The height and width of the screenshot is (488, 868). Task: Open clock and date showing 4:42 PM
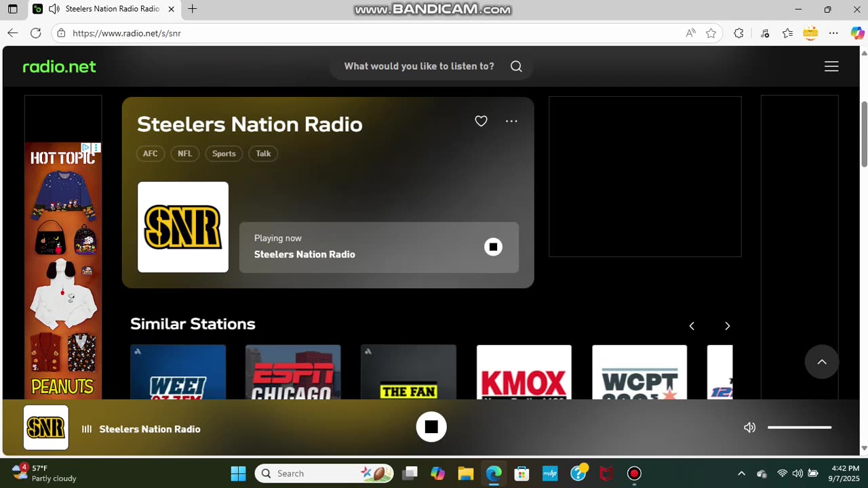point(846,473)
